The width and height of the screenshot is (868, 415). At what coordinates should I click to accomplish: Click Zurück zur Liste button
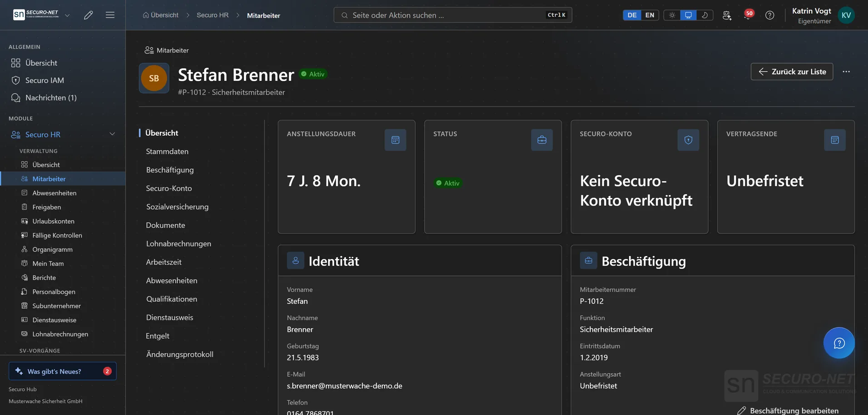[x=792, y=72]
